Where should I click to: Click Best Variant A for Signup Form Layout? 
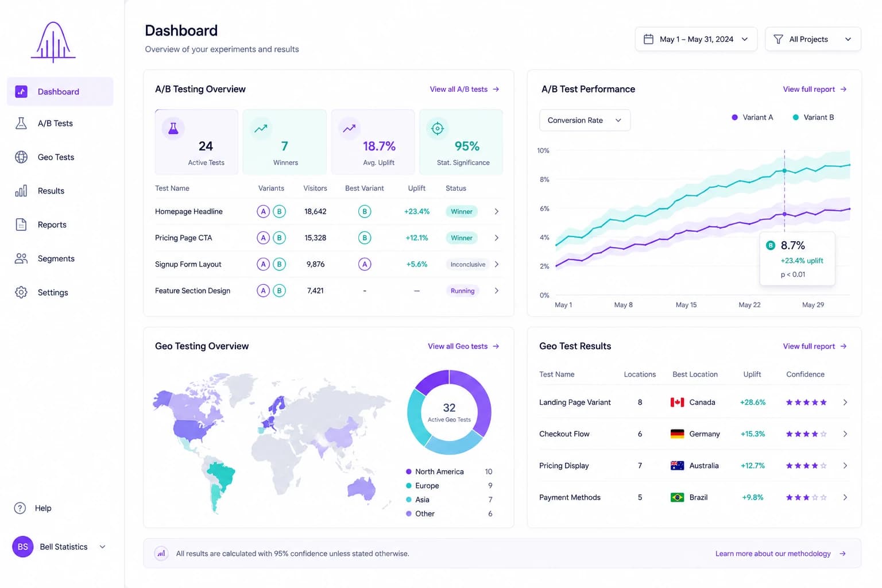click(x=365, y=264)
